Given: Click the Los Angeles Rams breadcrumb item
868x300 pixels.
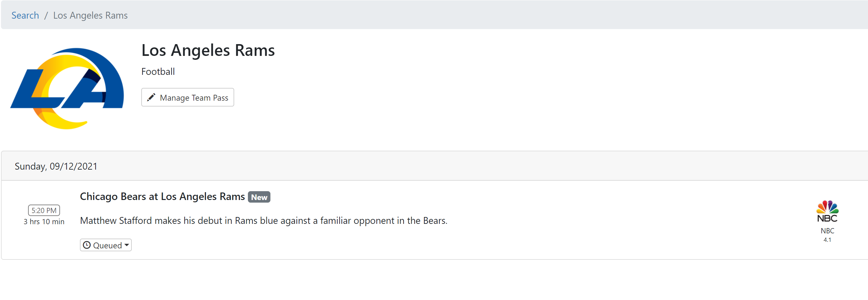Looking at the screenshot, I should pos(90,16).
